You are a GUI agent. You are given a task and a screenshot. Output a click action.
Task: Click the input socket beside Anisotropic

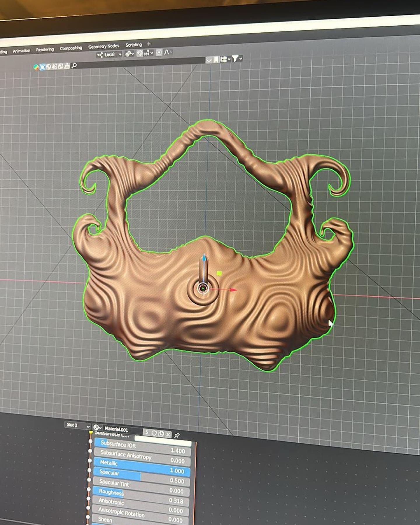click(88, 498)
